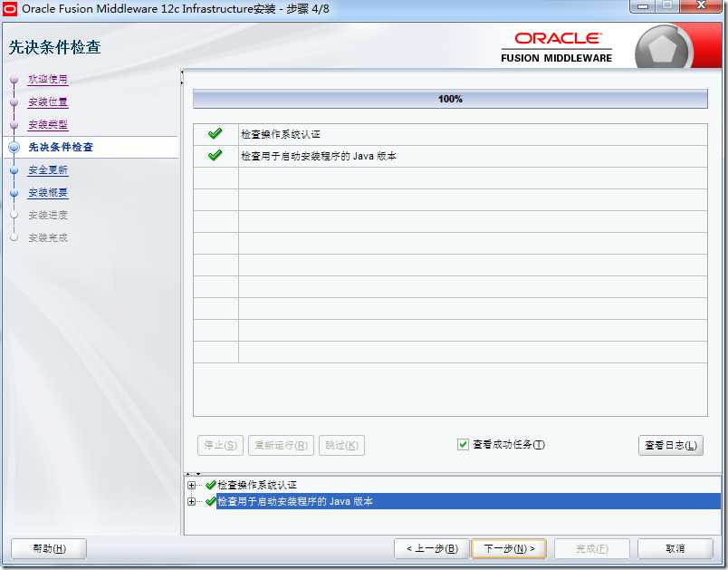Click the 上一步(B) button
The image size is (728, 570).
click(x=432, y=548)
